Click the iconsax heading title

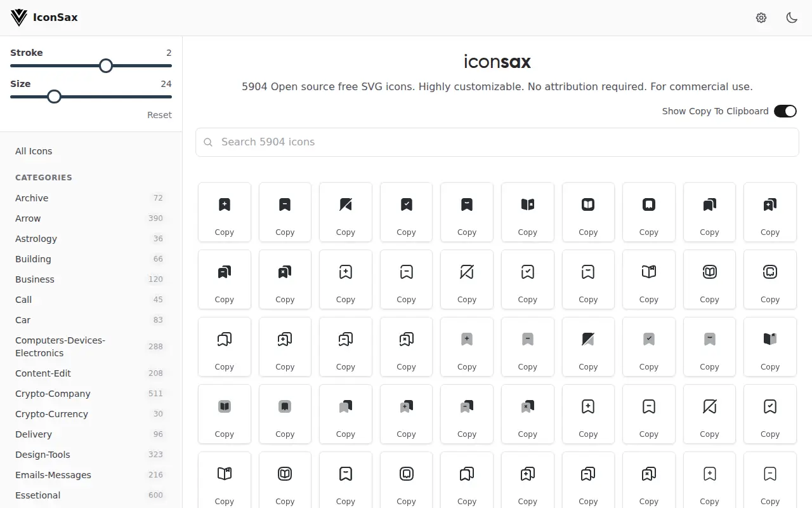[497, 62]
